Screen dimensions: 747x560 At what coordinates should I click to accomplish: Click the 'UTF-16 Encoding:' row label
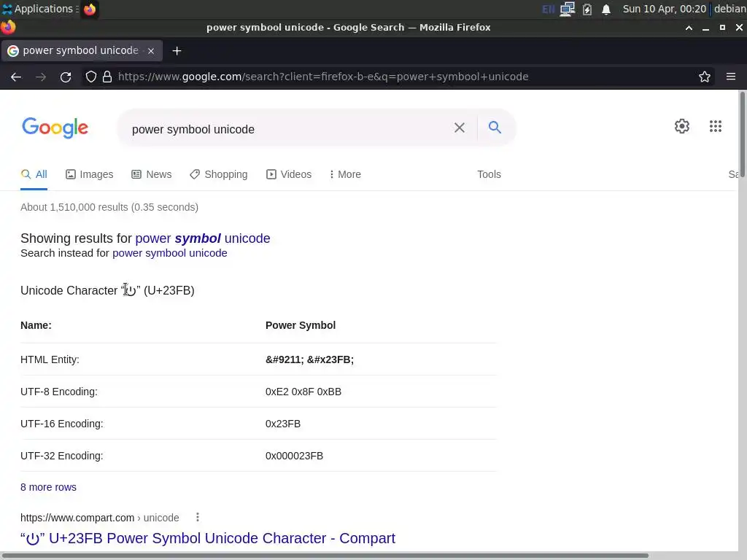click(x=61, y=424)
